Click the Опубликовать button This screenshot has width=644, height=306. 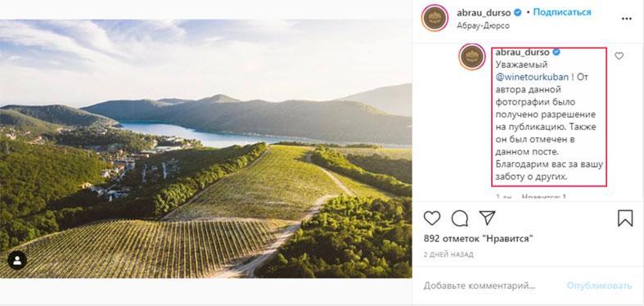tap(599, 286)
